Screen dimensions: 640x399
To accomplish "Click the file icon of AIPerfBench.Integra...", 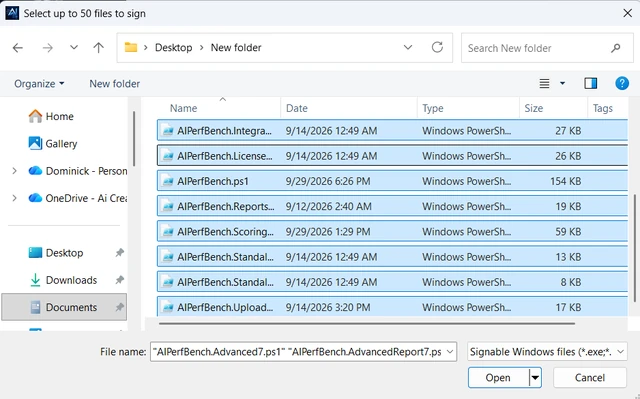I will (x=168, y=131).
